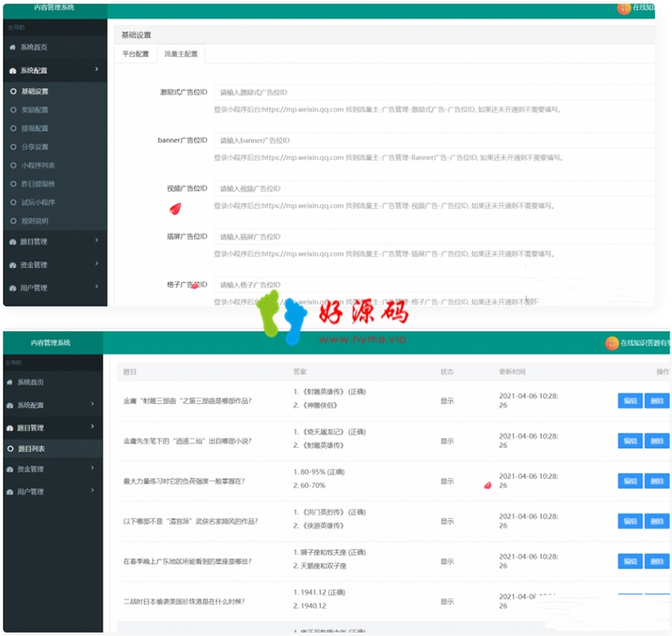The image size is (672, 636).
Task: Click the dashboard icon beside 用户管理 in the 题目列表 window
Action: click(x=10, y=492)
